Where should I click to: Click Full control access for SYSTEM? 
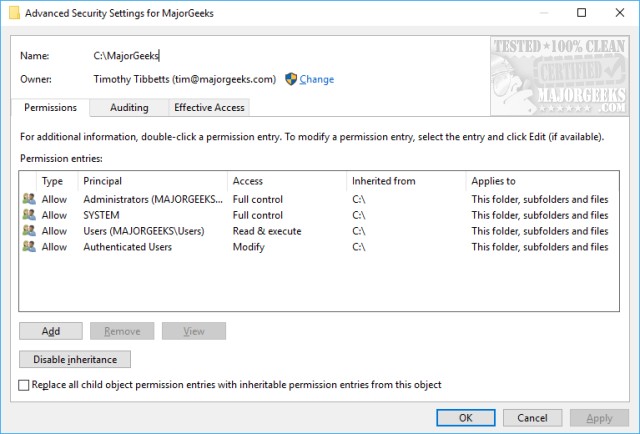point(258,215)
